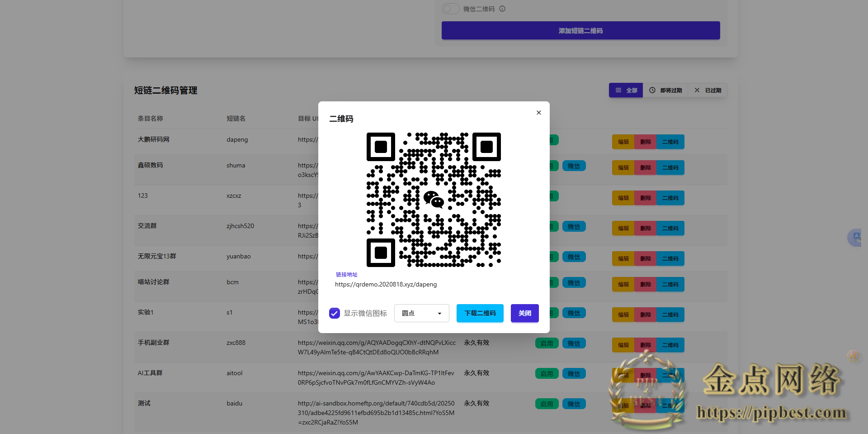Show 二维码 for the 鑫硕数码 row
The image size is (868, 434).
[670, 167]
